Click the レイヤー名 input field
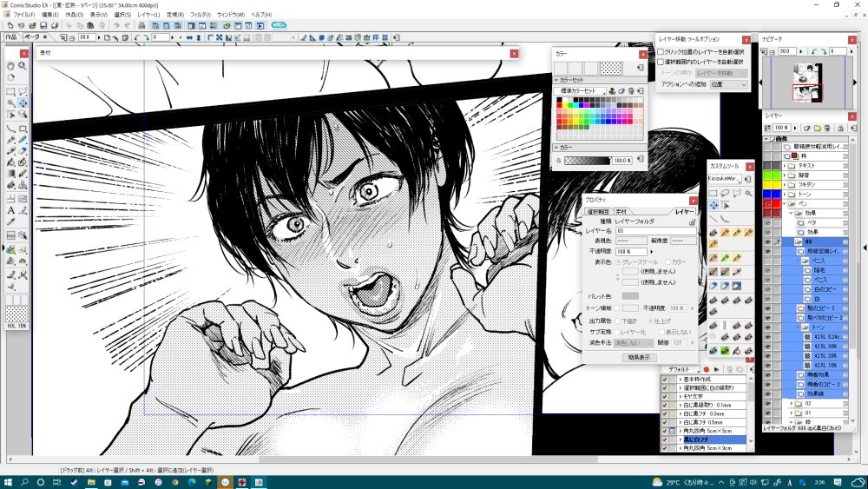This screenshot has height=489, width=868. pos(655,231)
